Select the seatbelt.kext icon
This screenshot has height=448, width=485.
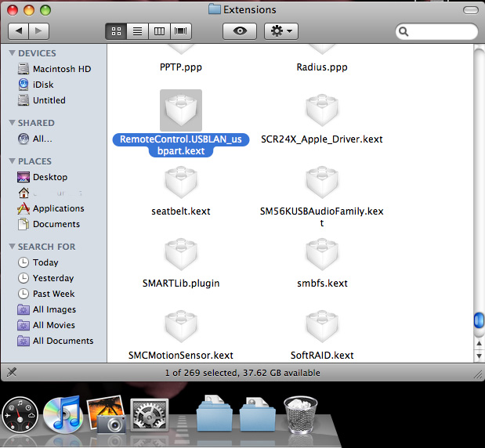point(181,182)
